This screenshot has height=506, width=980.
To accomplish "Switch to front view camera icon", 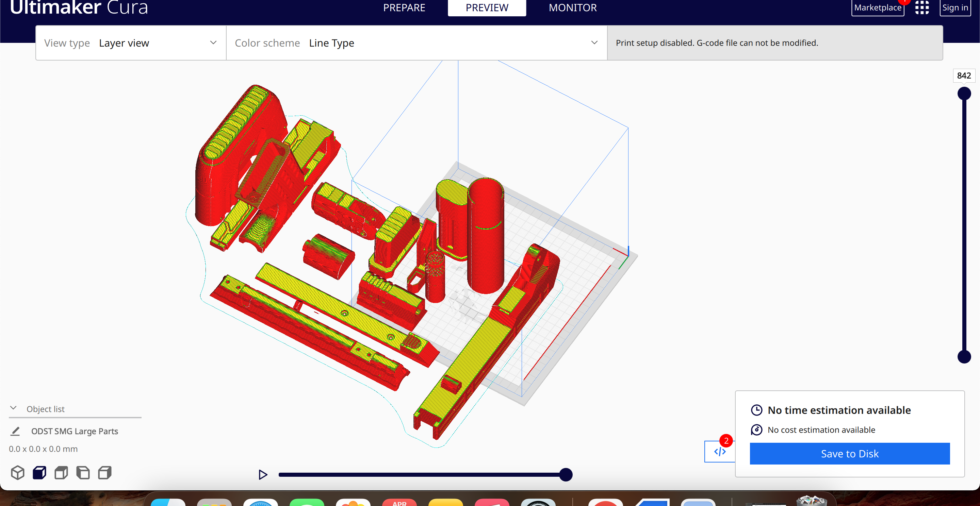I will [x=39, y=473].
